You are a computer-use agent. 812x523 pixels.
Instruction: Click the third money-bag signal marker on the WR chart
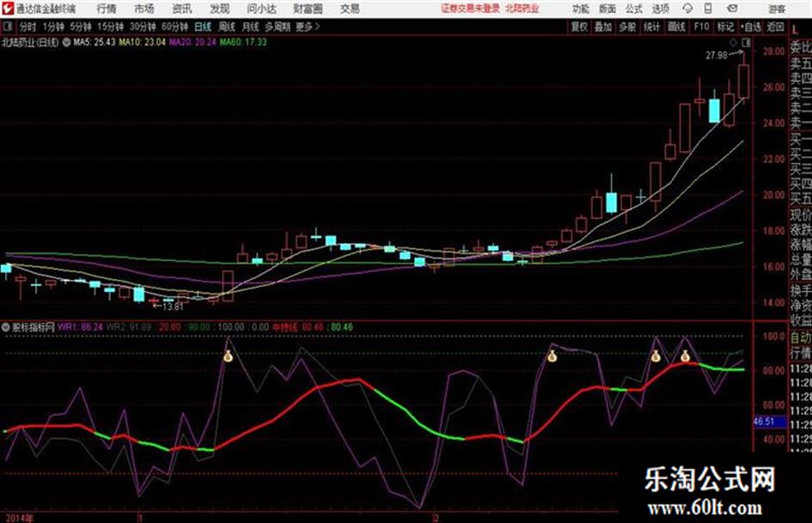tap(656, 356)
